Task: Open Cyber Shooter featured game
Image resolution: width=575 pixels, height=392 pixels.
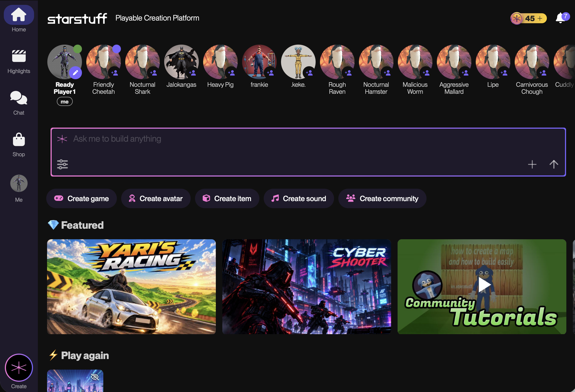Action: [307, 287]
